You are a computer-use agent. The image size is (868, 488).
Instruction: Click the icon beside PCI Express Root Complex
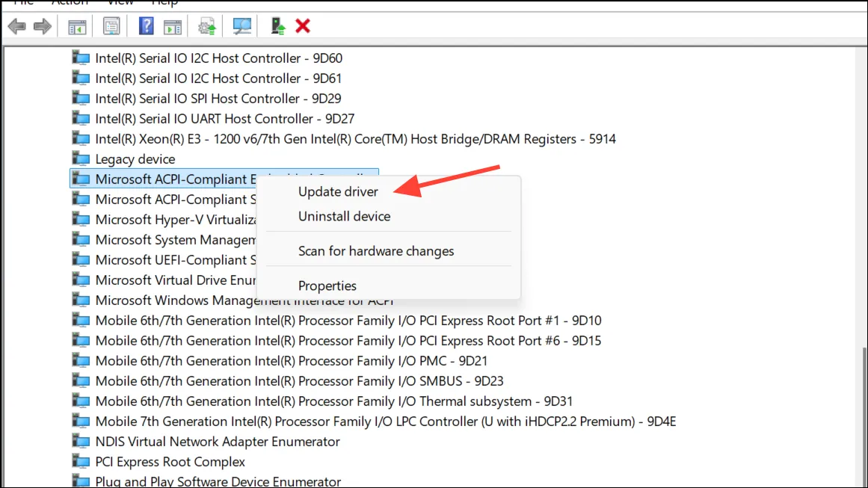(81, 462)
